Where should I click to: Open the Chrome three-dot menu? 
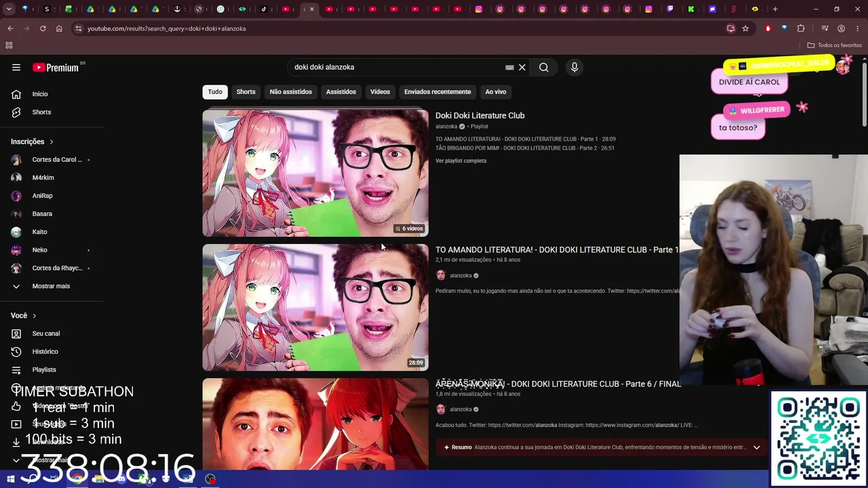point(857,28)
